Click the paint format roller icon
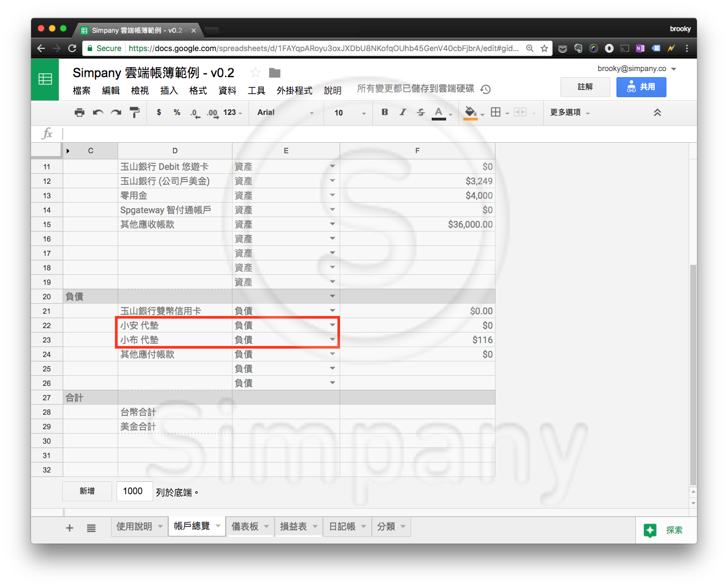The width and height of the screenshot is (728, 588). (x=134, y=113)
